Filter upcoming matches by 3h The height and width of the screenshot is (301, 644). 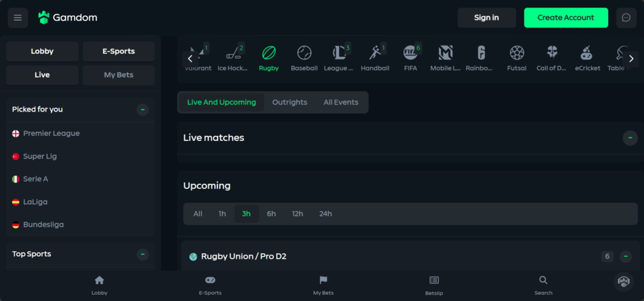click(x=247, y=214)
